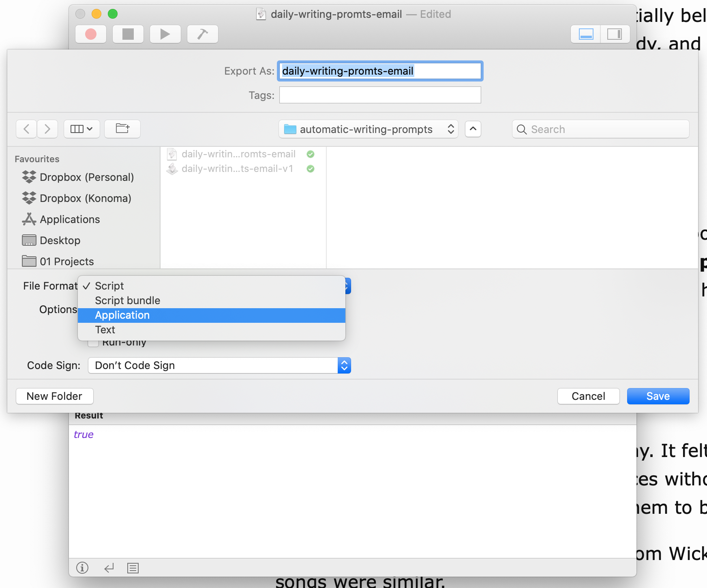This screenshot has width=707, height=588.
Task: Go back with the left chevron button
Action: (x=26, y=129)
